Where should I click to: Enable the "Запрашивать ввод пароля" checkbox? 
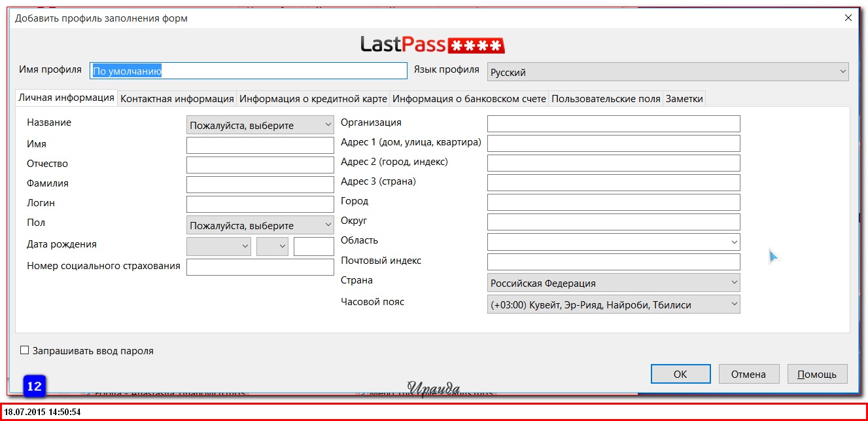[25, 350]
